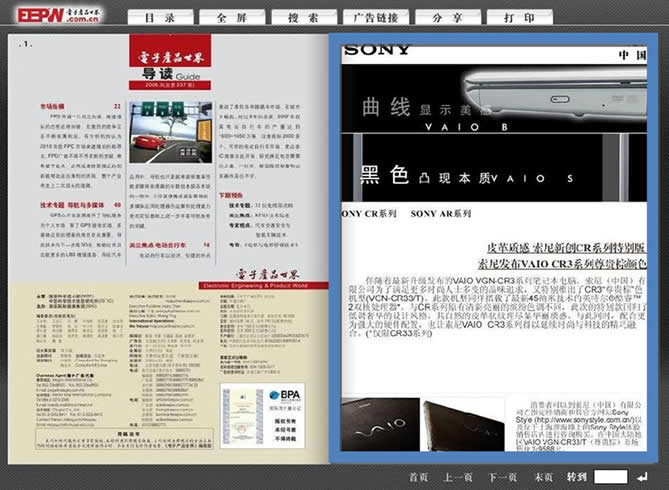
Task: Jump to 末页 last page
Action: point(543,477)
